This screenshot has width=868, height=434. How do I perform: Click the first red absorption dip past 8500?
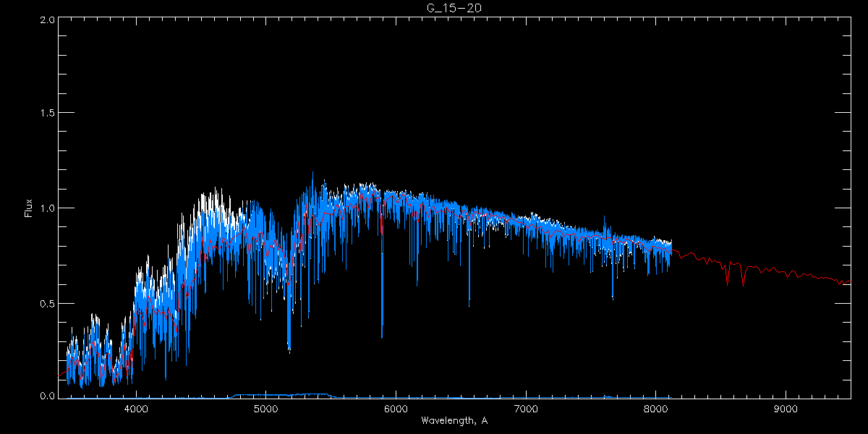pyautogui.click(x=728, y=282)
